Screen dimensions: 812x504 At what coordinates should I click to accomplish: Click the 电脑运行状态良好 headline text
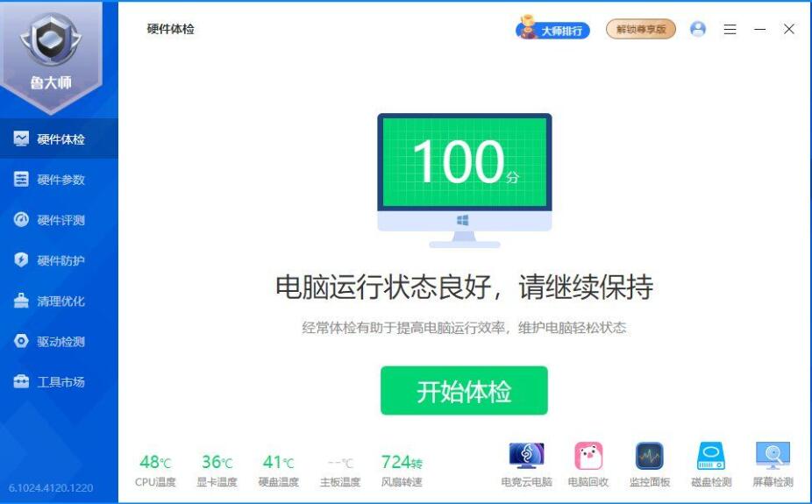[x=464, y=287]
